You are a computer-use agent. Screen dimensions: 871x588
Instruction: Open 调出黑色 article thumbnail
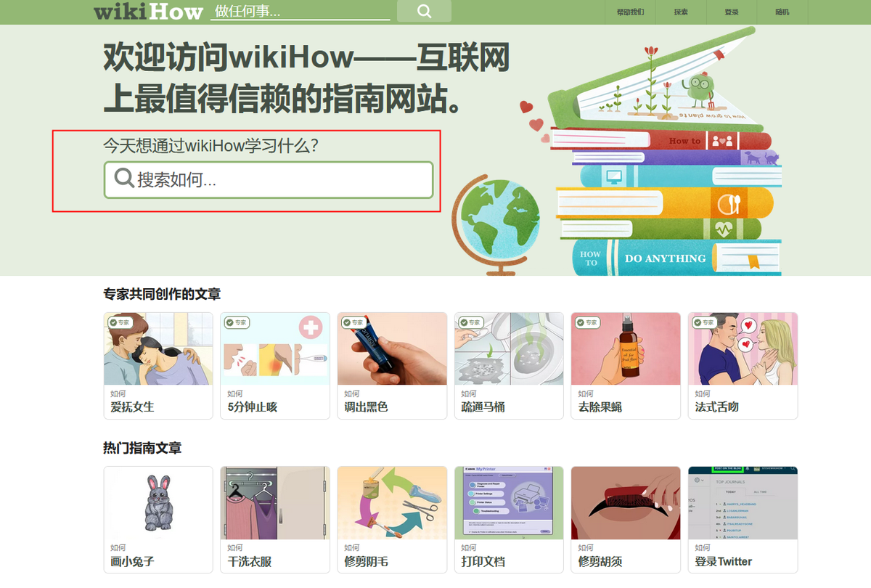[392, 348]
